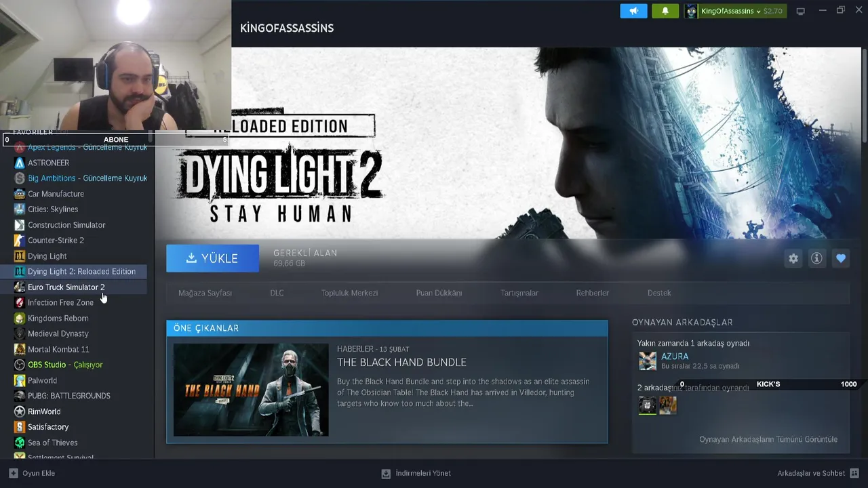Click the Mortal Kombat 11 game icon
The width and height of the screenshot is (868, 488).
tap(20, 350)
